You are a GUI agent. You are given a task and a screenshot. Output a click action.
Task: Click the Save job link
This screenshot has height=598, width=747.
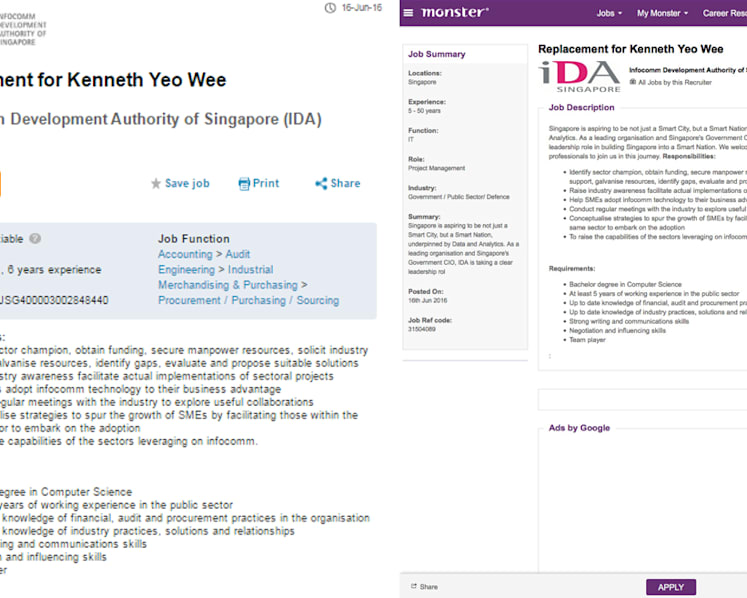187,183
